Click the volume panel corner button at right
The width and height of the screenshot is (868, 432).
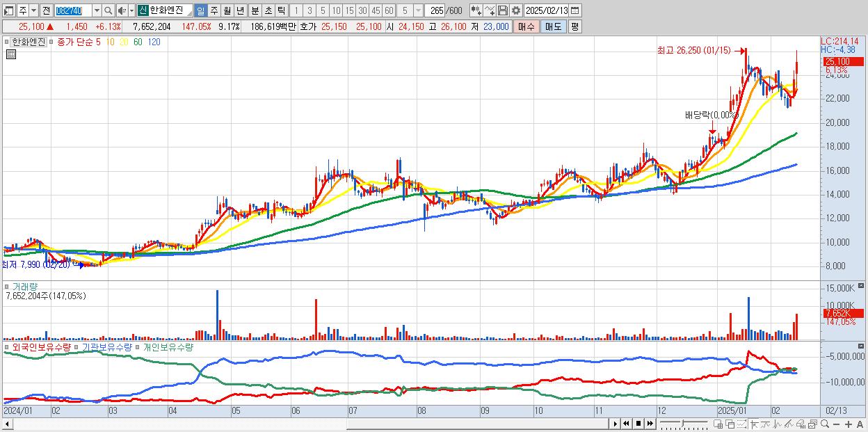[862, 286]
